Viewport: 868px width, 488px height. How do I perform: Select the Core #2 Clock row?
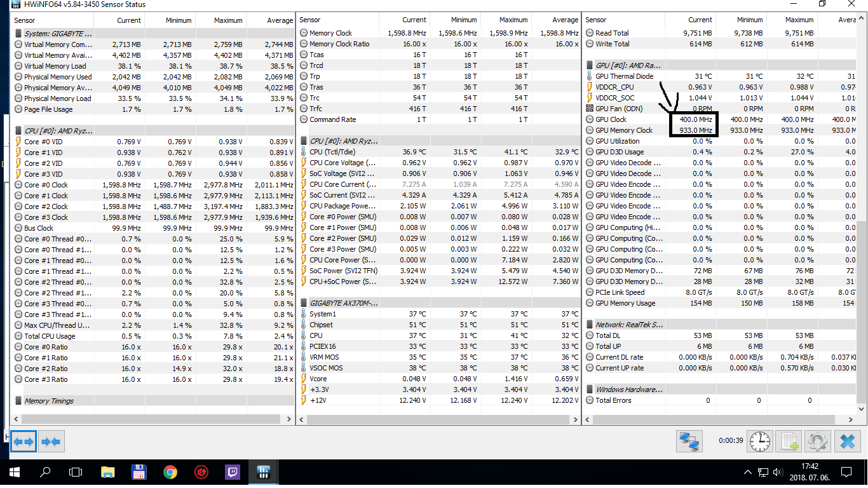153,207
